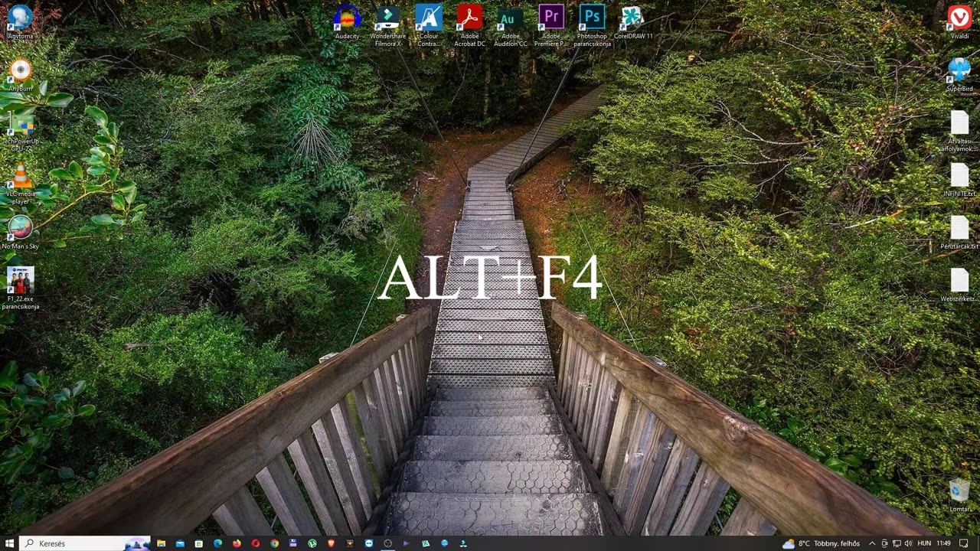Launch CorelDRAW 11 shortcut
The image size is (980, 551).
tap(632, 21)
